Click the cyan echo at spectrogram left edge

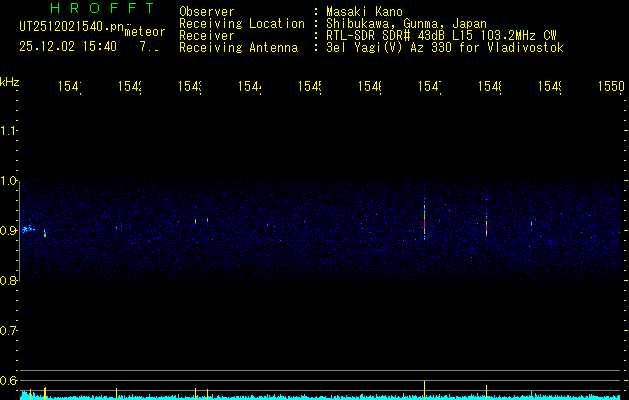click(x=28, y=229)
